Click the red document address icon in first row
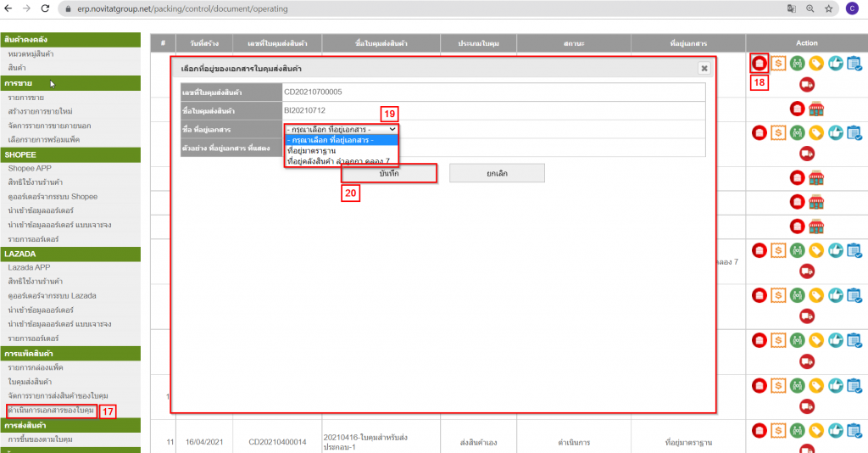The width and height of the screenshot is (868, 453). click(759, 63)
